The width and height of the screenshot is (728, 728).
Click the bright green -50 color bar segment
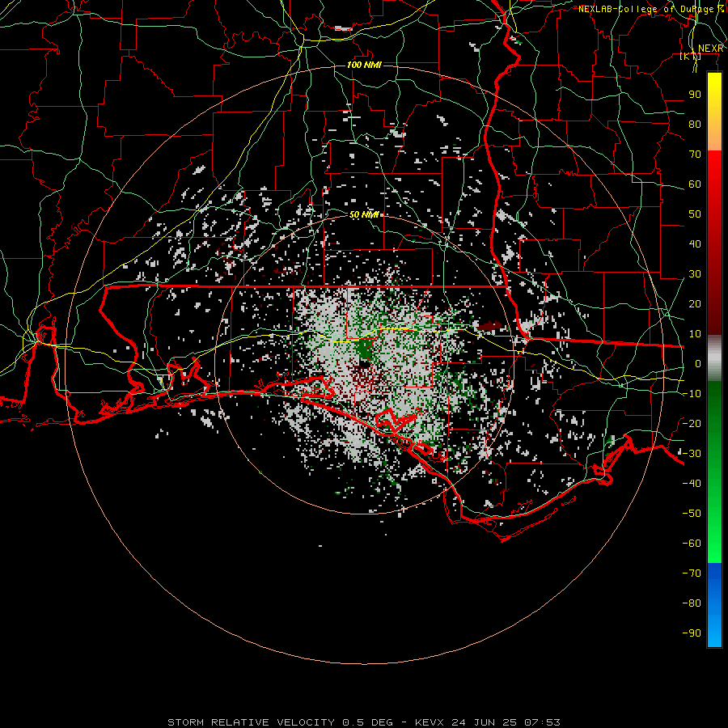pos(714,513)
